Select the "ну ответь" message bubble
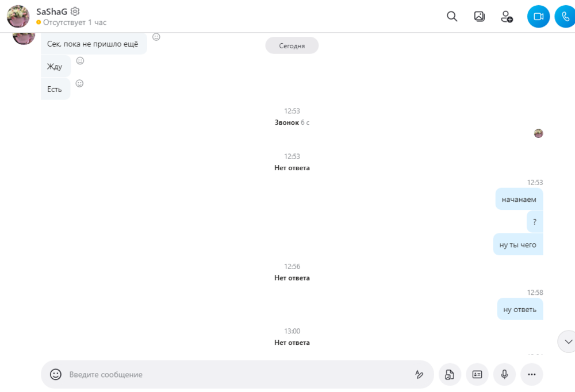575x392 pixels. (x=520, y=309)
